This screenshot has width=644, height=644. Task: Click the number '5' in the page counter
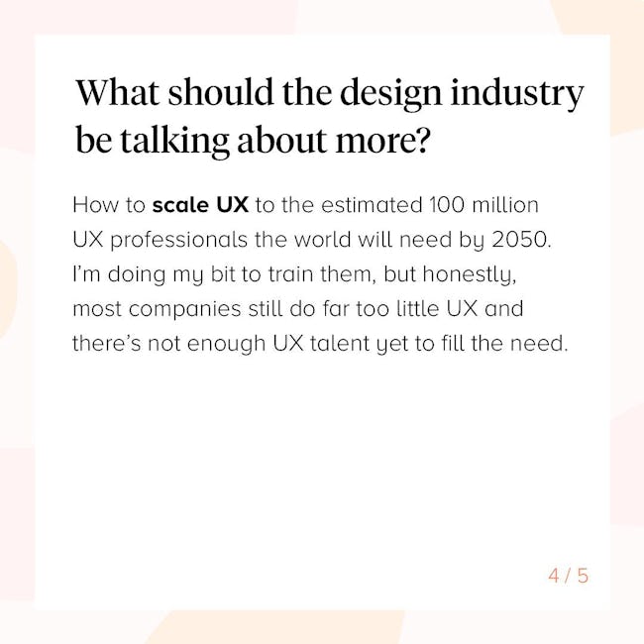[x=583, y=576]
